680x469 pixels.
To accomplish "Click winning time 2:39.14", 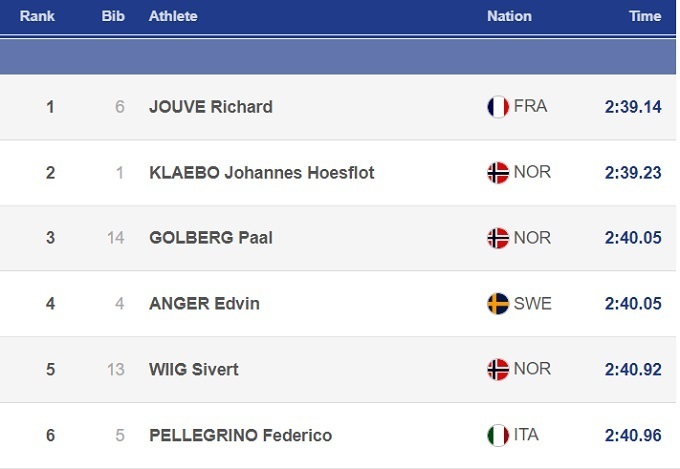I will coord(633,107).
